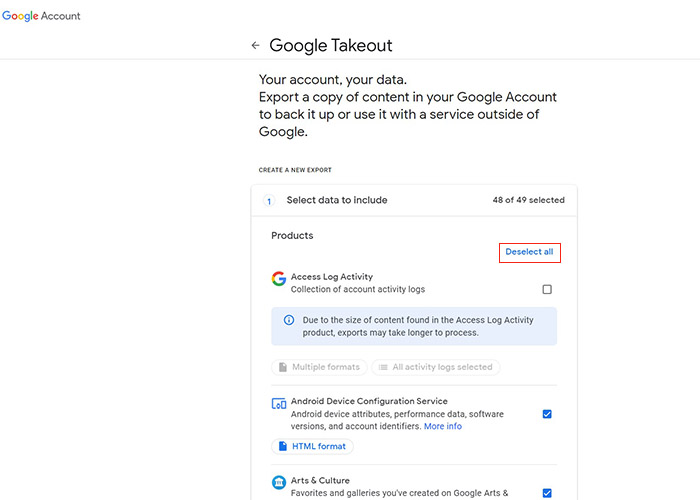Click Android Device Configuration Service title
Image resolution: width=700 pixels, height=500 pixels.
click(369, 401)
